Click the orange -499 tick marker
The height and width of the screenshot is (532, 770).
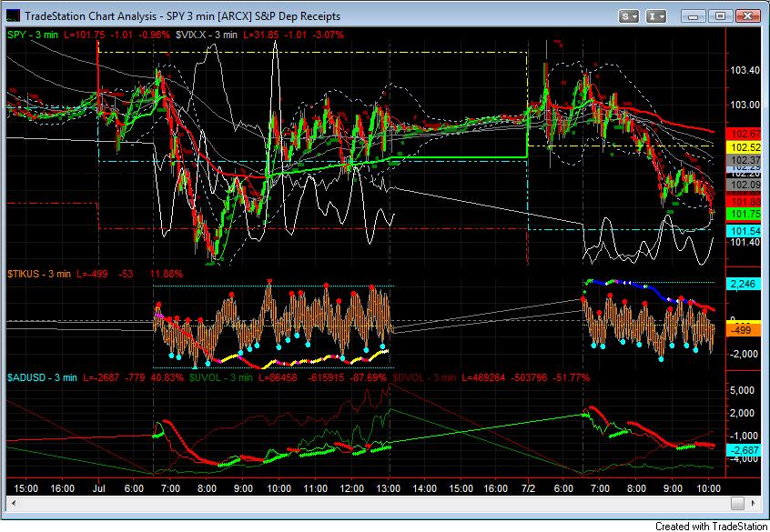coord(744,330)
